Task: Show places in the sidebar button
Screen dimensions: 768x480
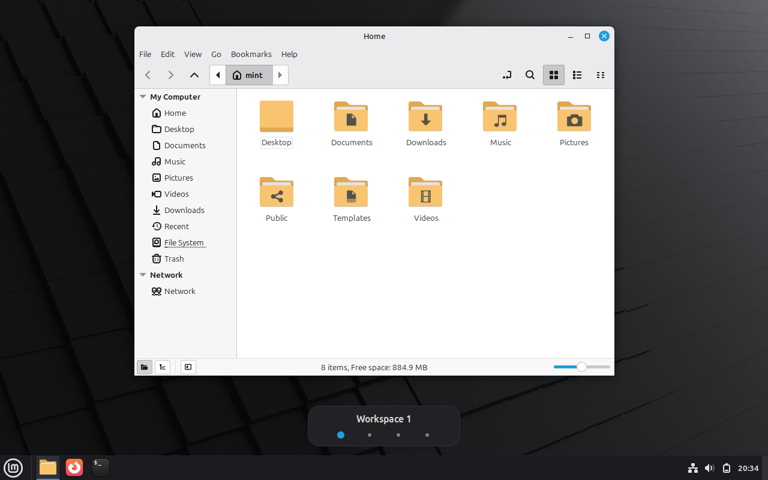Action: 144,367
